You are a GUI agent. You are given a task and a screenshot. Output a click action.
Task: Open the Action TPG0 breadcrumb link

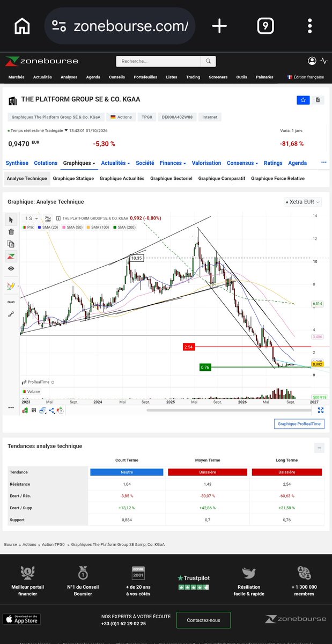pyautogui.click(x=53, y=544)
